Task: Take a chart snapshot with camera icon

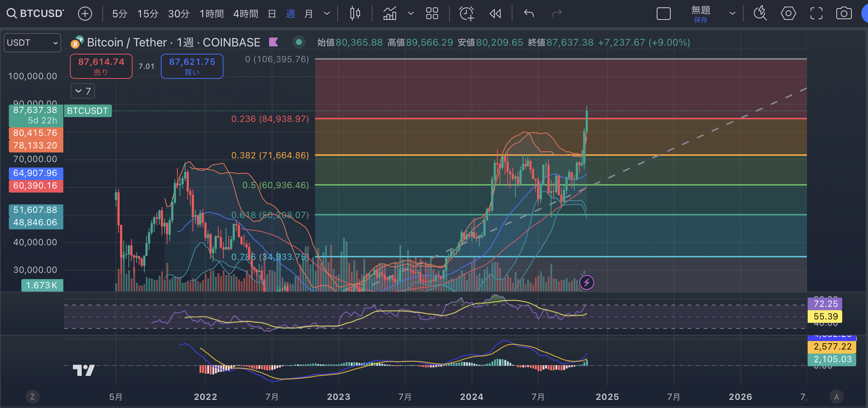Action: tap(844, 14)
